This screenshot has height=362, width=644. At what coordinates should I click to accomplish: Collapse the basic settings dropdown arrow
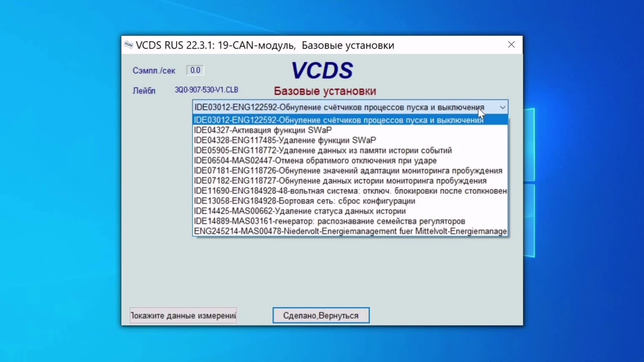[x=503, y=107]
